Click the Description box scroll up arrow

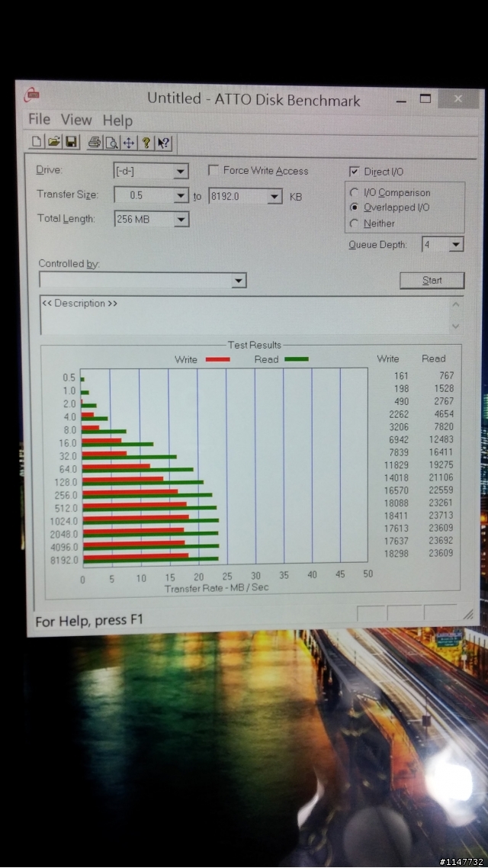(456, 304)
